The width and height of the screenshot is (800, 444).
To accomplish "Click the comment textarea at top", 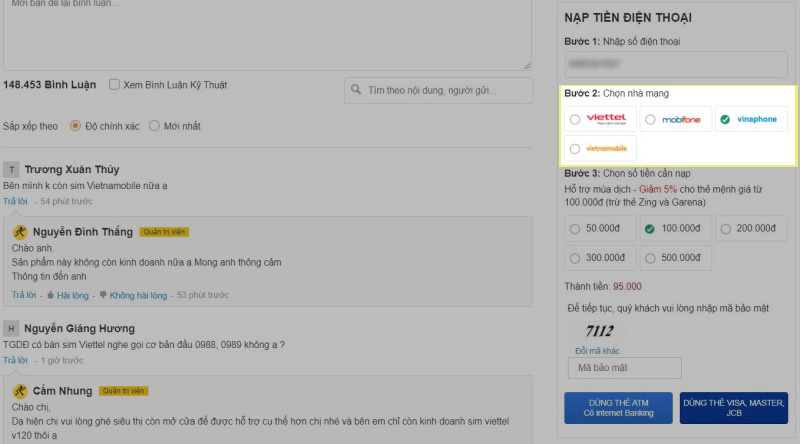I will tap(267, 34).
